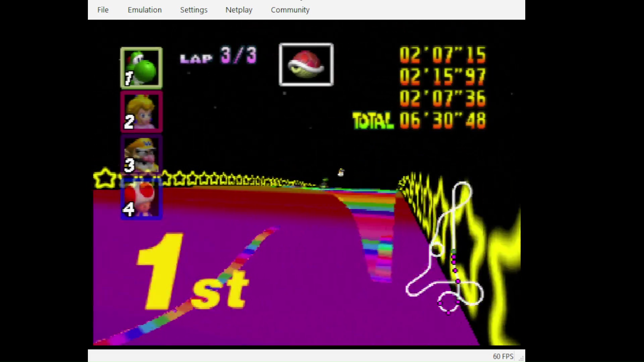Open the Emulation menu
644x362 pixels.
145,10
